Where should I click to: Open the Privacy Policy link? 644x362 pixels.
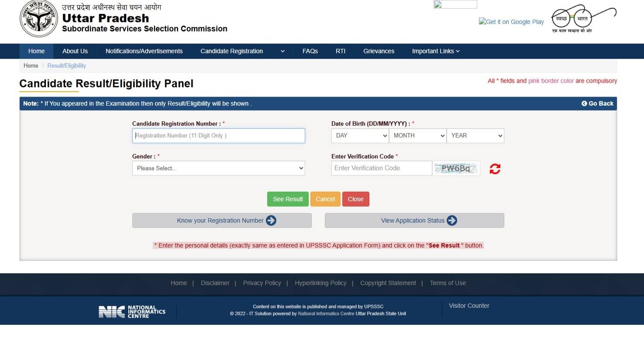point(262,283)
